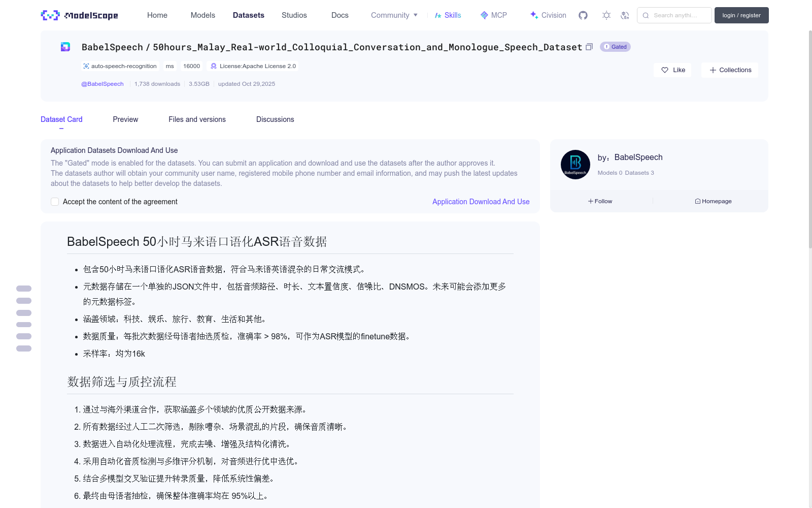Open the GitHub icon link
This screenshot has width=812, height=508.
pos(583,15)
